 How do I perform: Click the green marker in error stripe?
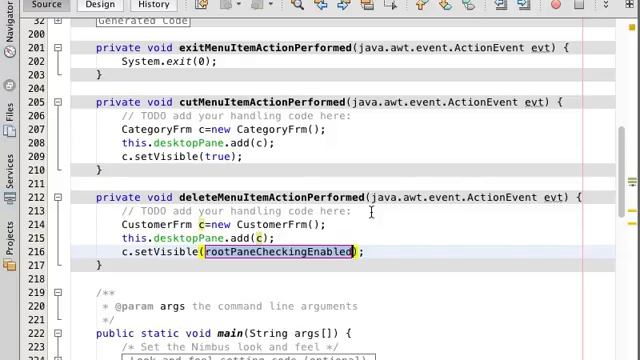[x=632, y=182]
